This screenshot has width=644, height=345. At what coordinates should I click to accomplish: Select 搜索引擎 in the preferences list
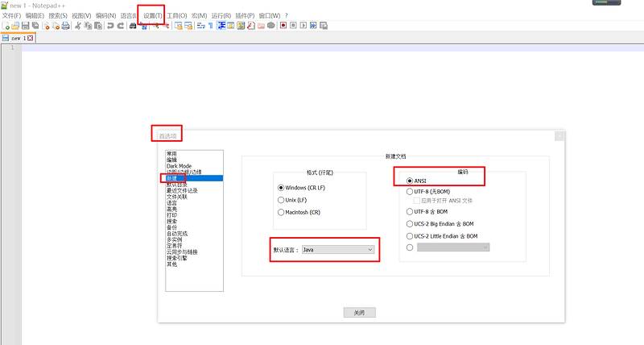coord(176,258)
